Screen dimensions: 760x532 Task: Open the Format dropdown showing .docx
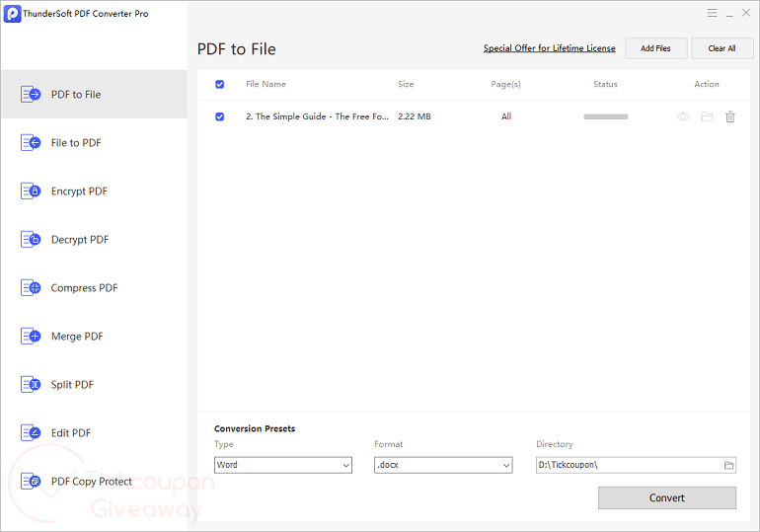[x=443, y=465]
